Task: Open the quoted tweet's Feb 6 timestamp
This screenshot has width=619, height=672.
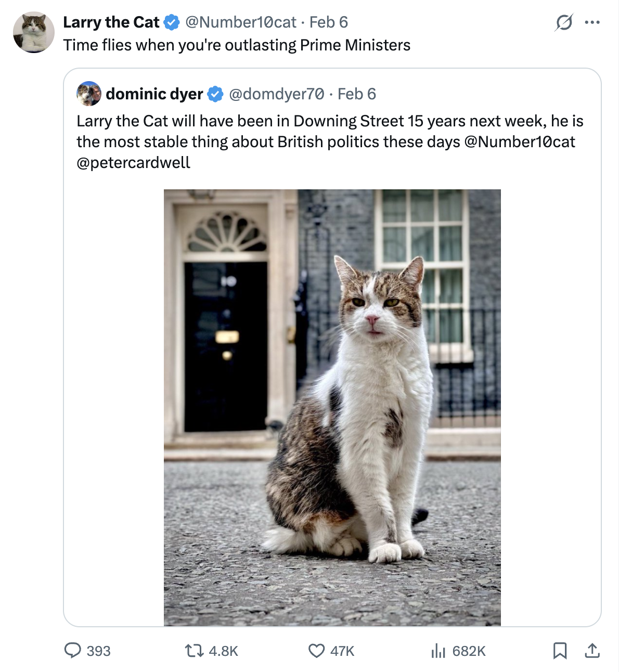Action: click(356, 94)
